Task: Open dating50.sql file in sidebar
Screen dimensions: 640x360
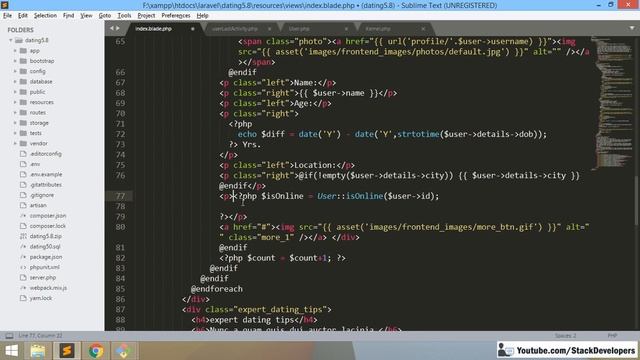Action: [x=45, y=247]
